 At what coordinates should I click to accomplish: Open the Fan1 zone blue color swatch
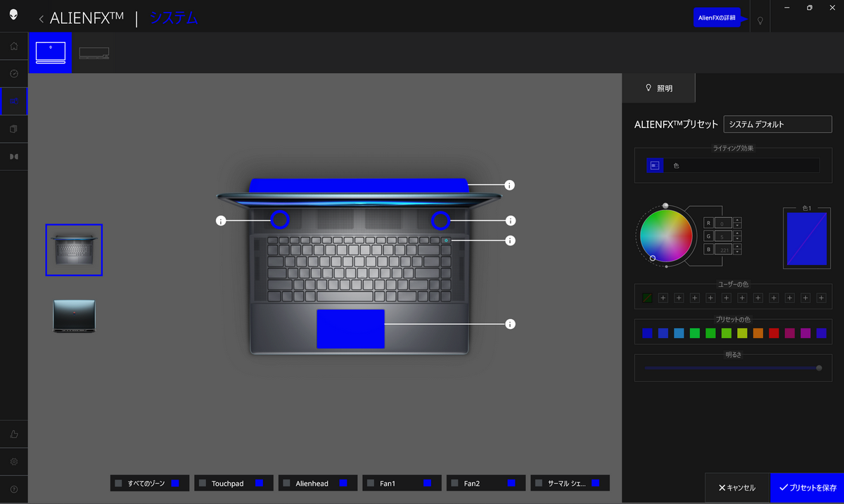tap(427, 483)
